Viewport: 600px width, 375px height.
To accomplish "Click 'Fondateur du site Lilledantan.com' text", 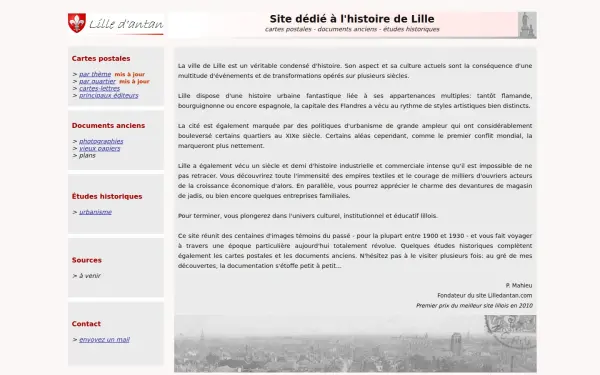I will [485, 295].
